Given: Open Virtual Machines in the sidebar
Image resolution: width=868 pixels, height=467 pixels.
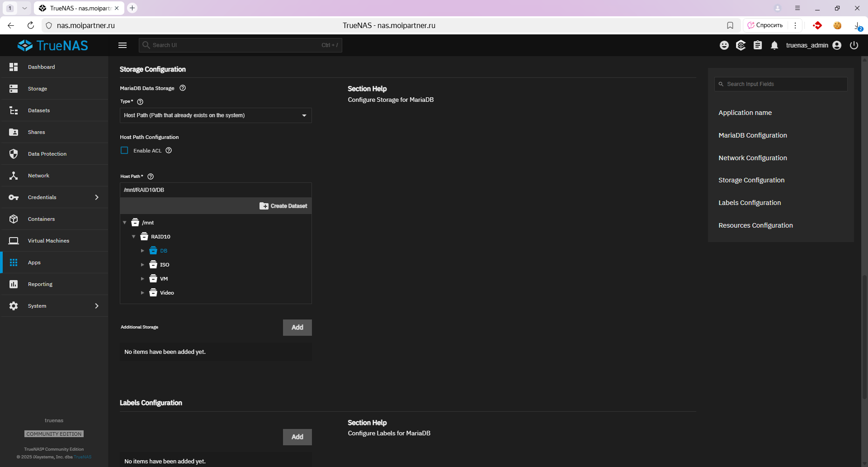Looking at the screenshot, I should pos(48,241).
